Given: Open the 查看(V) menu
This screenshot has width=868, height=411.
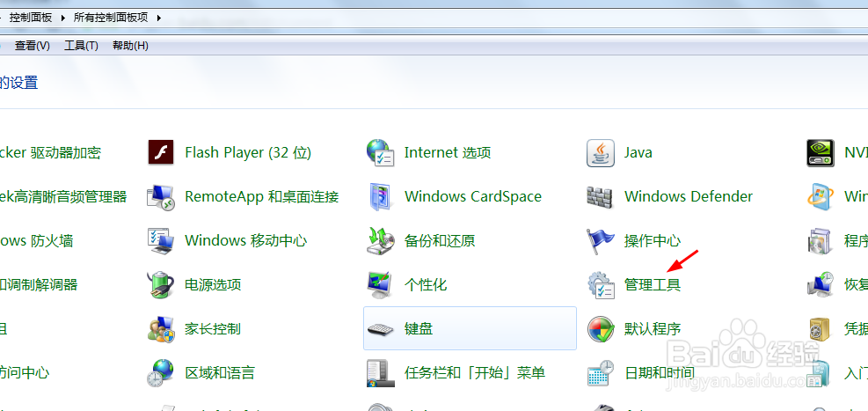Looking at the screenshot, I should 33,46.
